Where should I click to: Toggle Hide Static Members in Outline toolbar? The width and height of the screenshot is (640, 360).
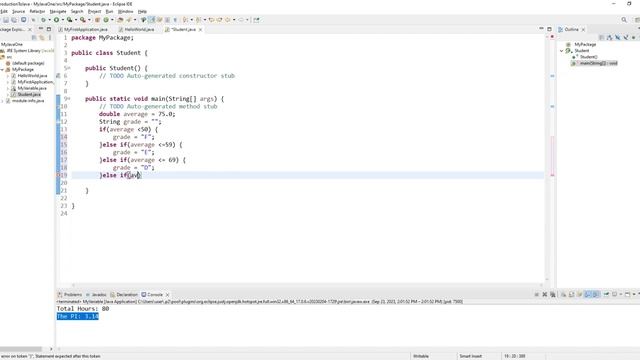[x=626, y=38]
